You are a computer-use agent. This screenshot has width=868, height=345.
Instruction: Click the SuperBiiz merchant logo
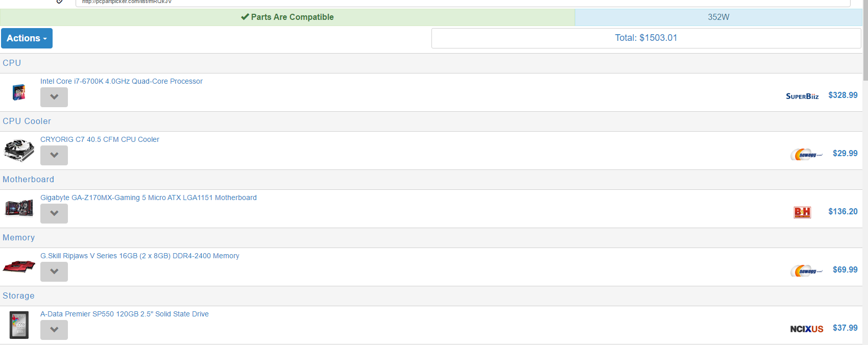[x=802, y=96]
